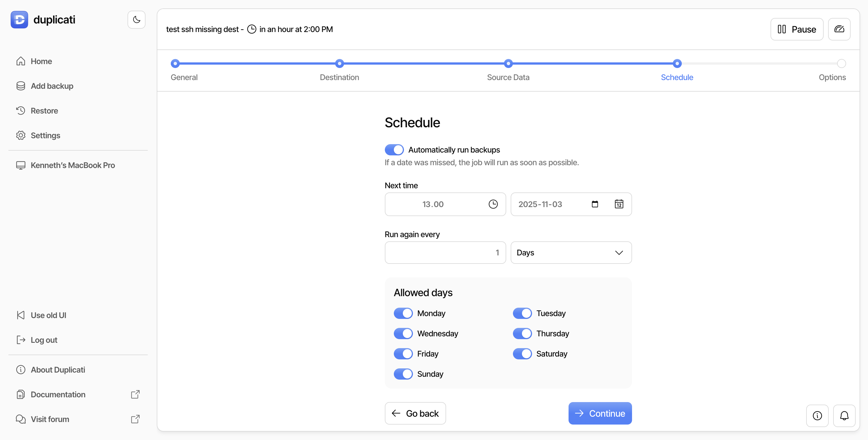
Task: Click the Schedule step progress dot
Action: (677, 64)
